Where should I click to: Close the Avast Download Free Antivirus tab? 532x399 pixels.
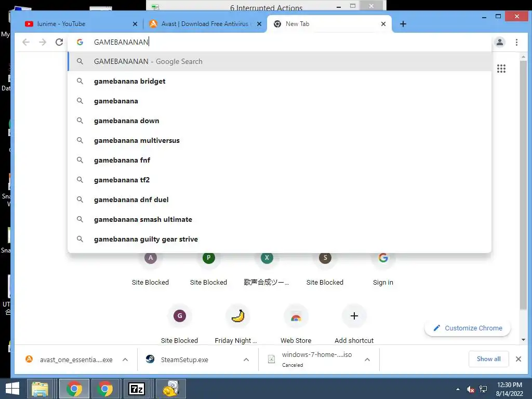259,24
